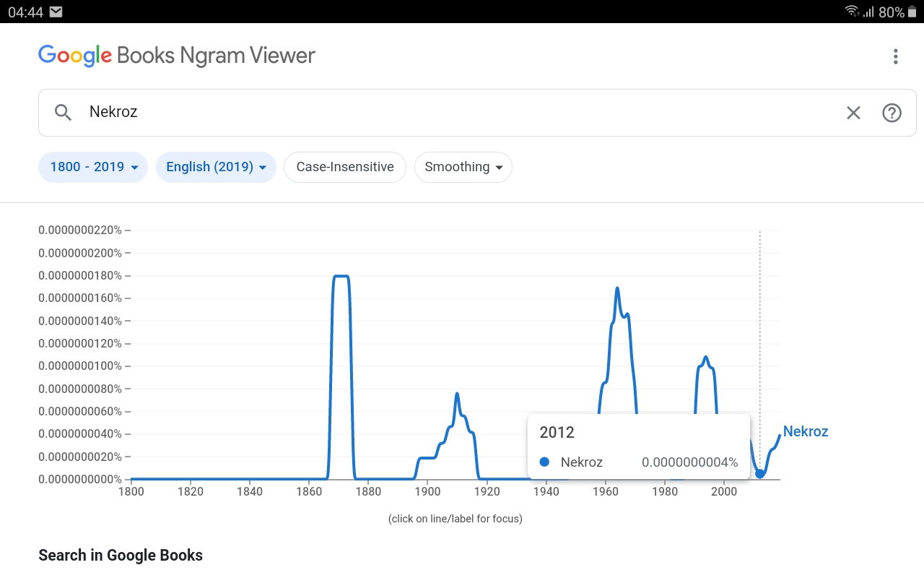
Task: Click the Books Ngram Viewer title
Action: point(216,56)
